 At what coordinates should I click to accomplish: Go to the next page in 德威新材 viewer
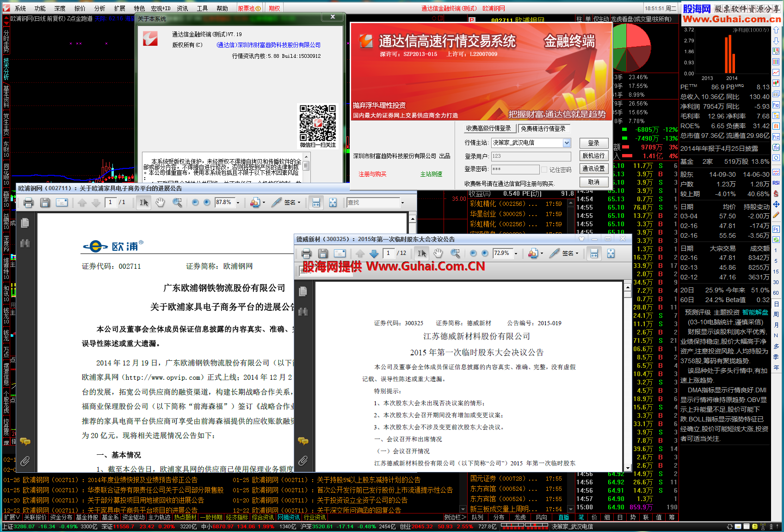tap(374, 254)
